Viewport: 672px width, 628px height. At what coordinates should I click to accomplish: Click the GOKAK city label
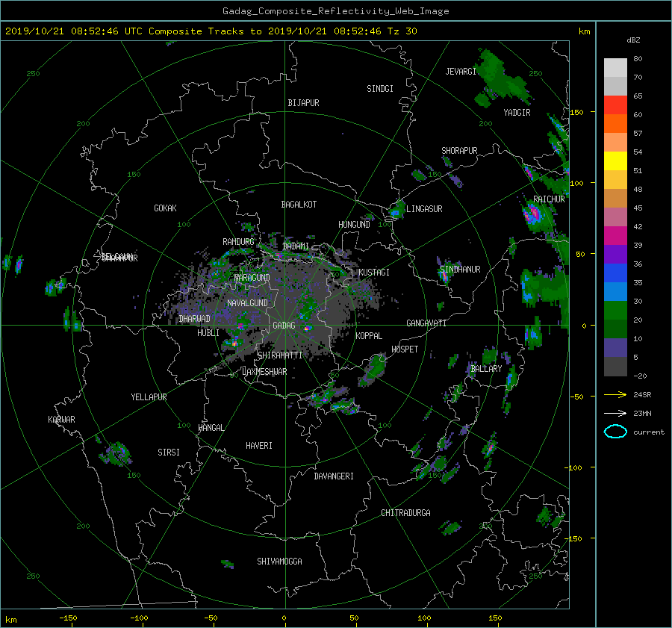(x=165, y=208)
